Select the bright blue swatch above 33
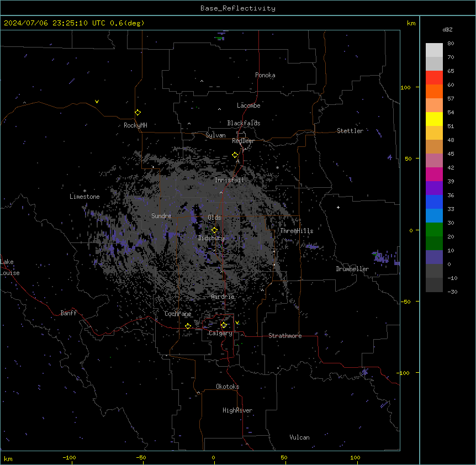The height and width of the screenshot is (465, 476). click(x=434, y=202)
